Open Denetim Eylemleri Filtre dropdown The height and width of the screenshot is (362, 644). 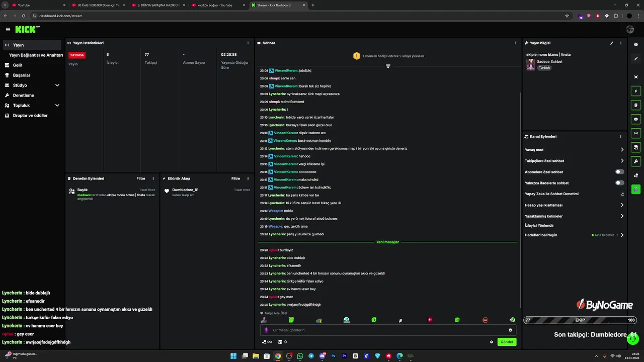pyautogui.click(x=141, y=178)
